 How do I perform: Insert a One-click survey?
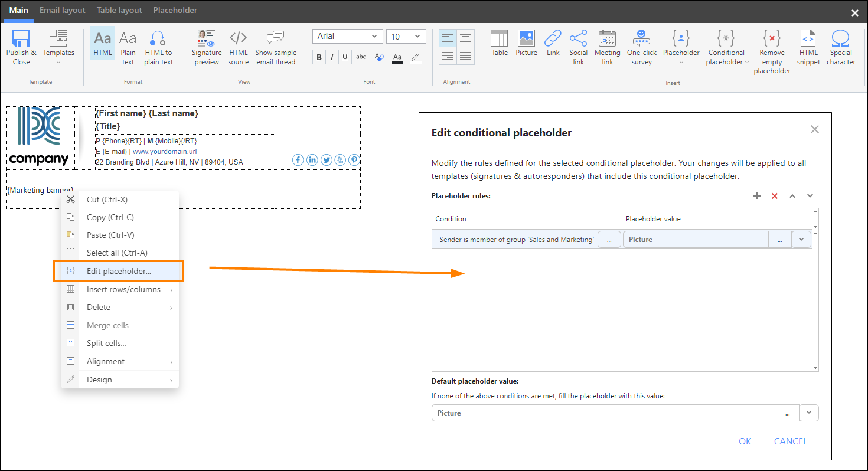(x=641, y=47)
